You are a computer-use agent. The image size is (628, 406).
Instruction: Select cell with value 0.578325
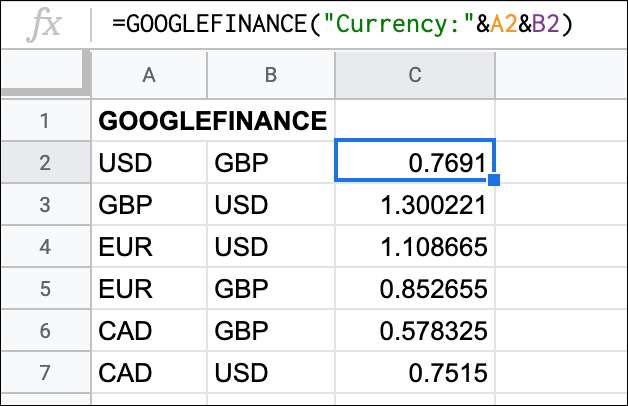[x=415, y=330]
